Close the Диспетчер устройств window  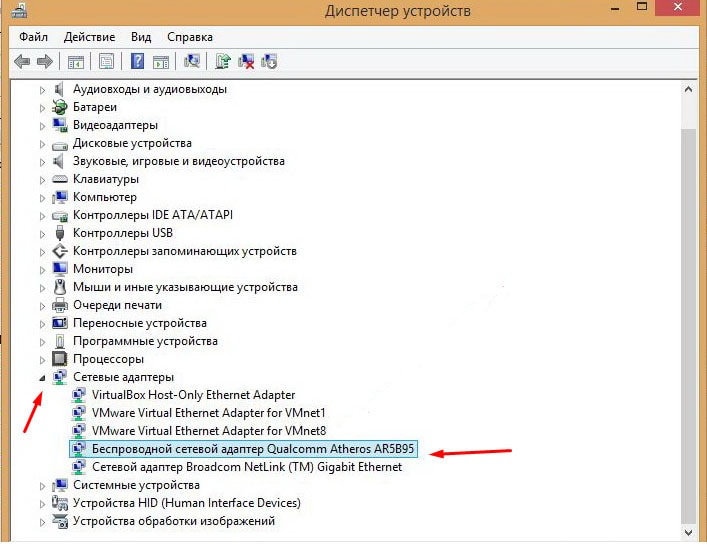coord(678,7)
